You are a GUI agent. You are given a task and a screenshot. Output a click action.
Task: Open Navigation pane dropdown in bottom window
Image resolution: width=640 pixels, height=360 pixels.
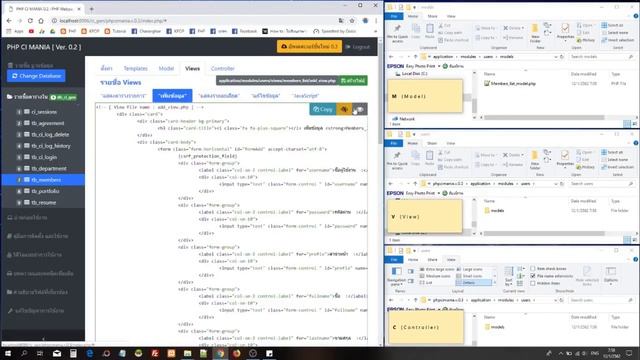pyautogui.click(x=396, y=276)
